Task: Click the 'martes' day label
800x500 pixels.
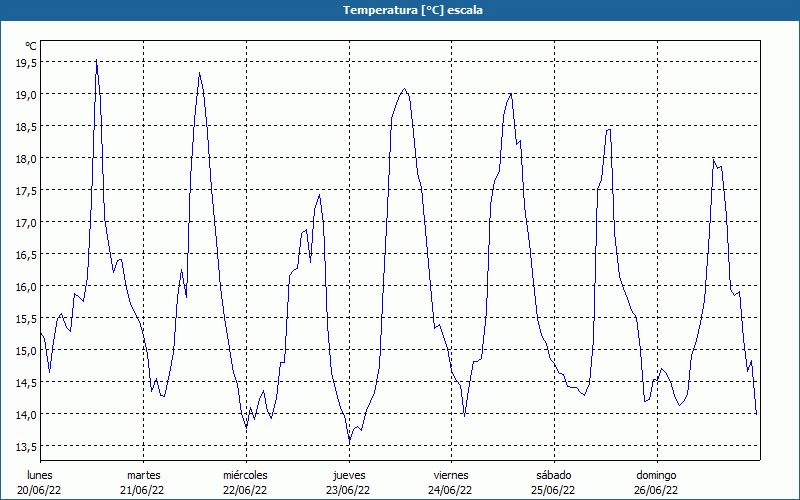Action: coord(144,475)
